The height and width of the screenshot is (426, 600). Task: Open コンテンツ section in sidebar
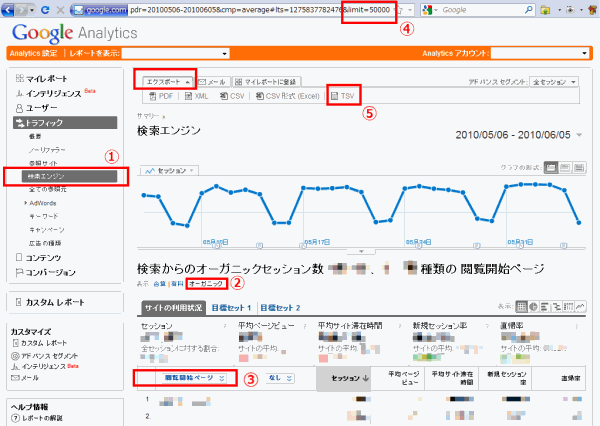click(x=39, y=258)
